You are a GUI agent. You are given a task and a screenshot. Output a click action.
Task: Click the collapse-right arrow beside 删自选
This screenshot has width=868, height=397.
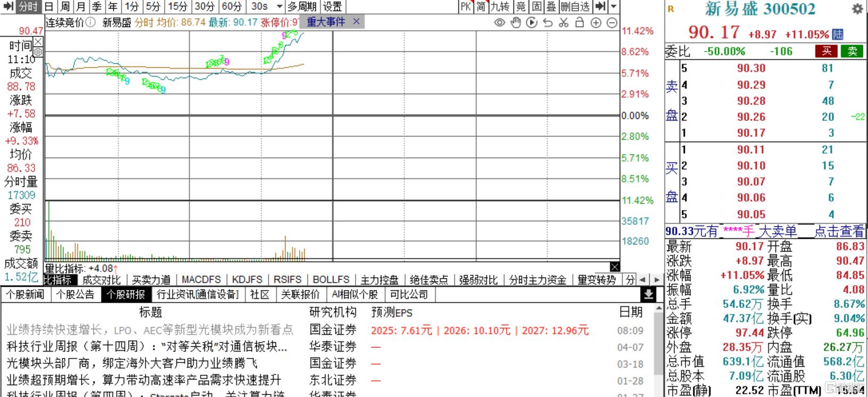tap(601, 6)
